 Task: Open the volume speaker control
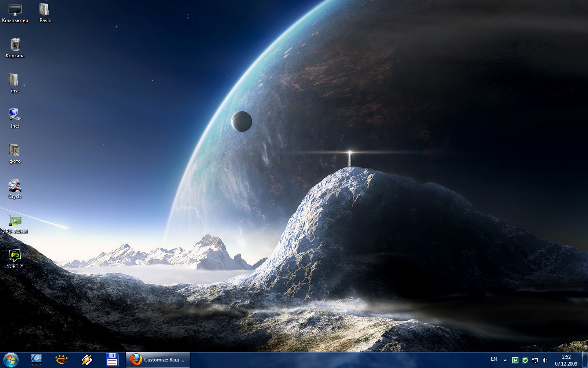pos(545,360)
